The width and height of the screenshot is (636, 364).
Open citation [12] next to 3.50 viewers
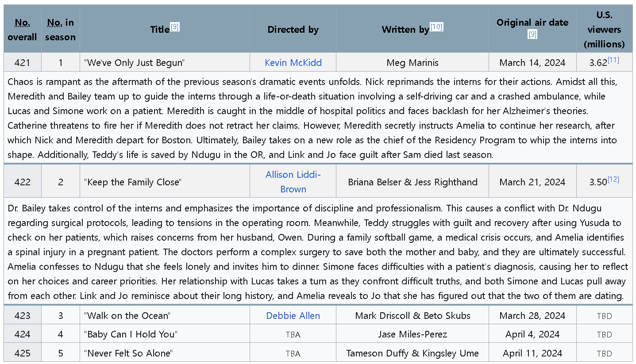click(613, 180)
